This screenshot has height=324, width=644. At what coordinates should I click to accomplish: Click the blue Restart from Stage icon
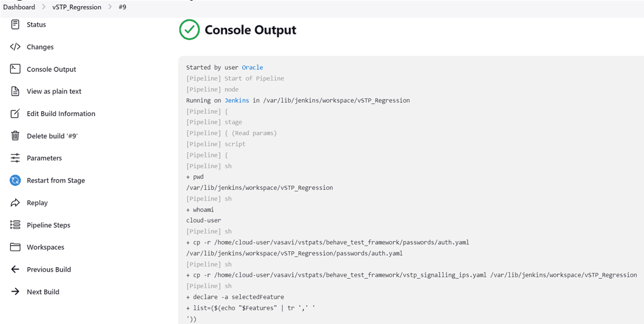point(15,180)
